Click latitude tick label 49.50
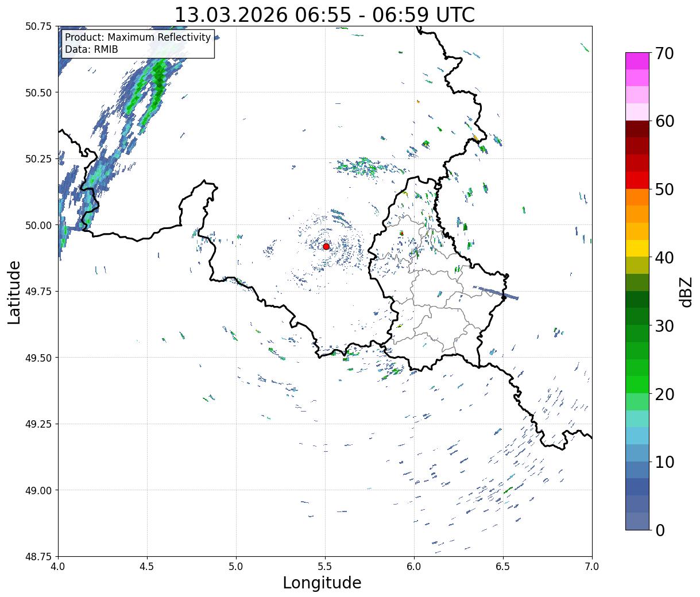This screenshot has height=597, width=700. coord(38,358)
